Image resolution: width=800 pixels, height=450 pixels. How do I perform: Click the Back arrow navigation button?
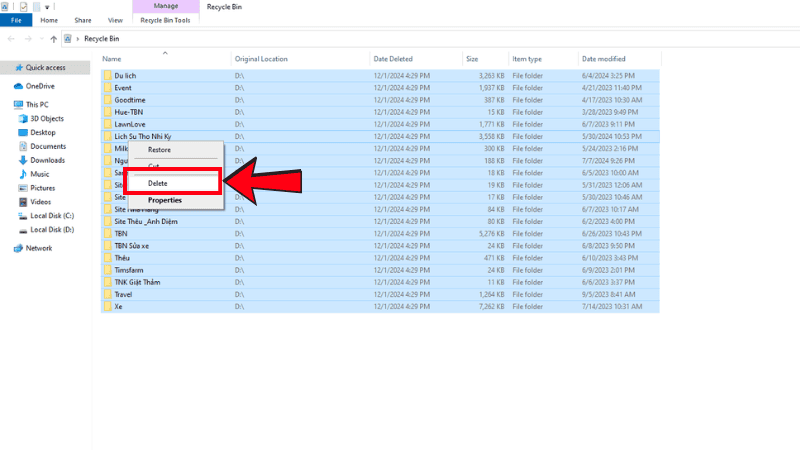click(x=11, y=38)
